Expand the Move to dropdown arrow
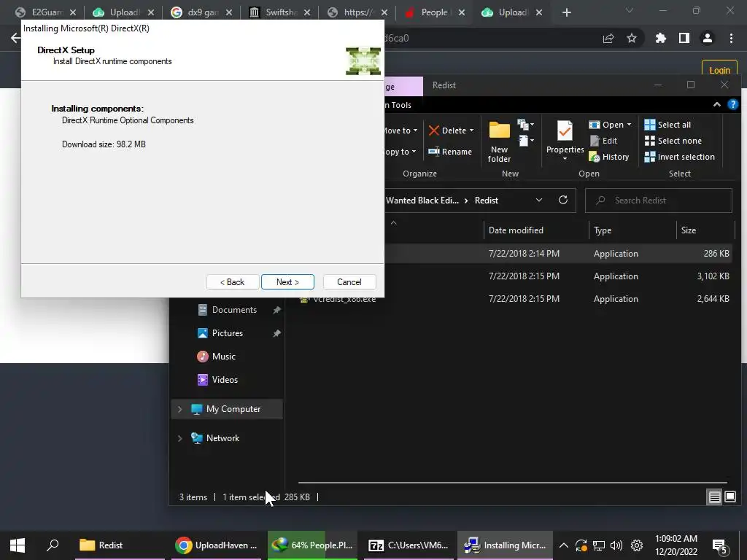This screenshot has width=747, height=560. coord(415,131)
